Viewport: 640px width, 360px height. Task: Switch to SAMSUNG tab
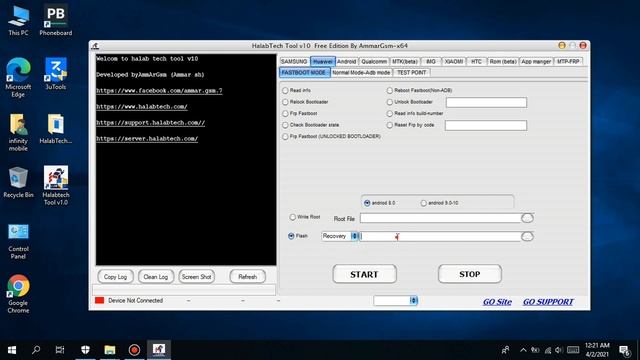coord(294,61)
